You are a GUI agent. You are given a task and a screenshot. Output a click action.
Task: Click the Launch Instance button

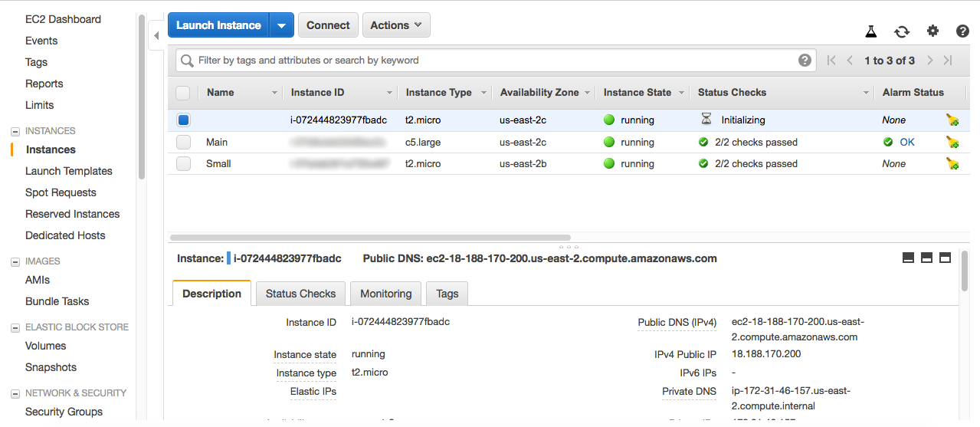pos(218,25)
